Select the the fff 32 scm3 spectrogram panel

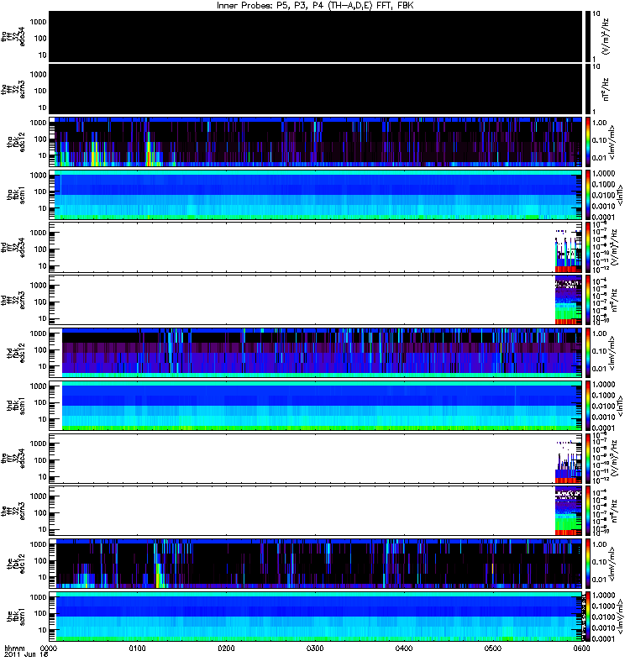[x=315, y=511]
